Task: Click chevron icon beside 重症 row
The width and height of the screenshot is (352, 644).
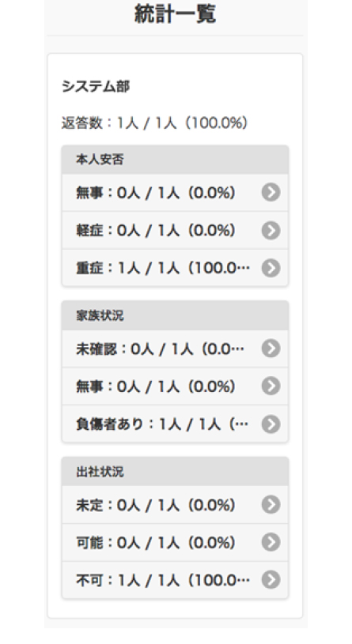Action: coord(271,268)
